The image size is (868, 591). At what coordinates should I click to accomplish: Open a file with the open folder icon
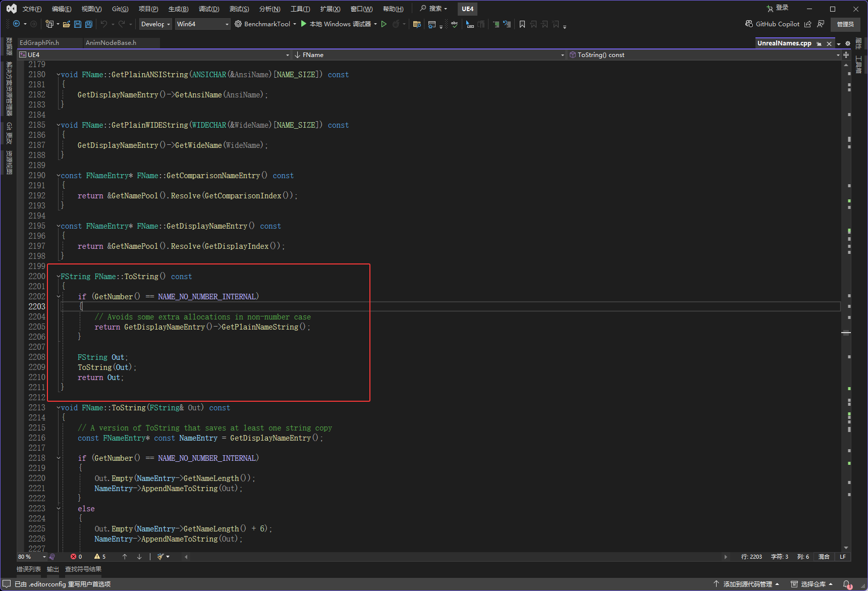click(x=66, y=24)
